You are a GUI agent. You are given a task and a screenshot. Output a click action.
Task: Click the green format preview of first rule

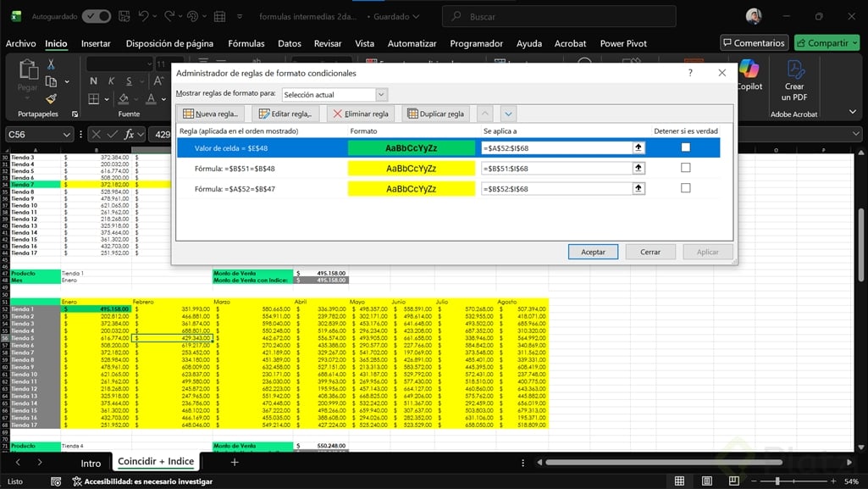412,147
